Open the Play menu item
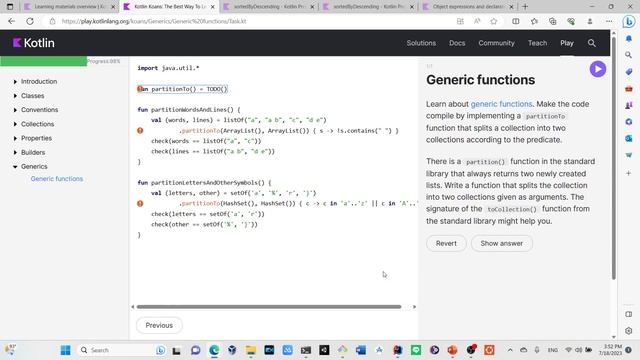Screen dimensions: 640x360 567,43
